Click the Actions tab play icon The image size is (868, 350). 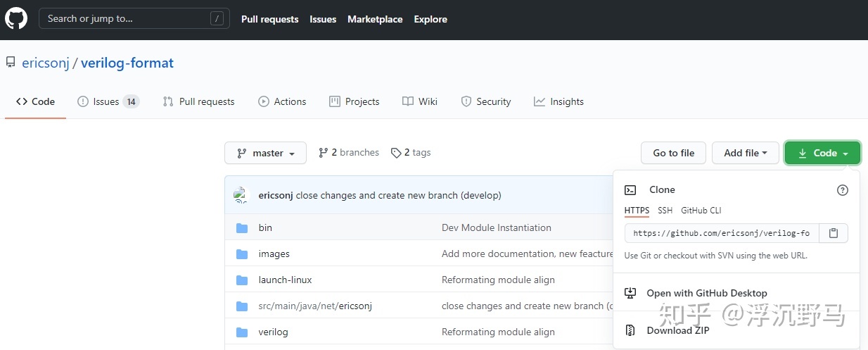pos(264,101)
